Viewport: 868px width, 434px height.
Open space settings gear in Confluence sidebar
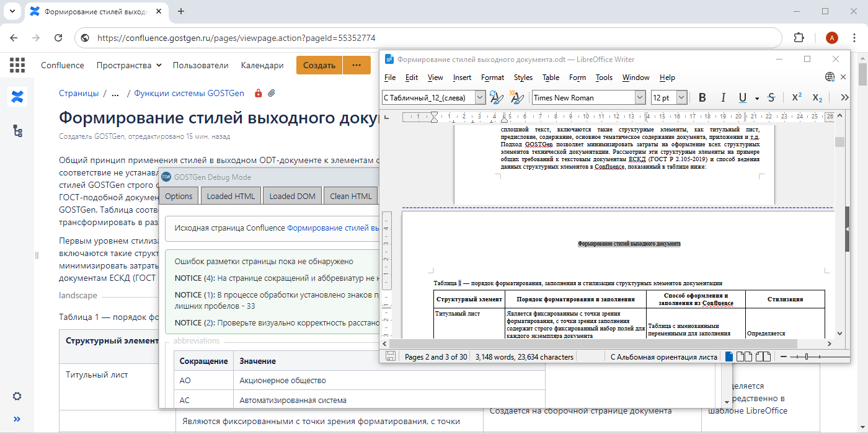tap(17, 396)
